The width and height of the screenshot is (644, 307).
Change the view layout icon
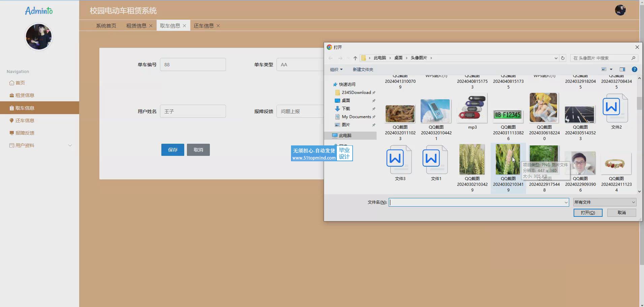(x=604, y=69)
